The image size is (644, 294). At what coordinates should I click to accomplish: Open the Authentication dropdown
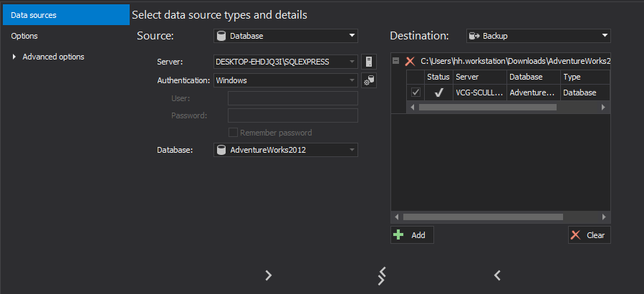(352, 80)
